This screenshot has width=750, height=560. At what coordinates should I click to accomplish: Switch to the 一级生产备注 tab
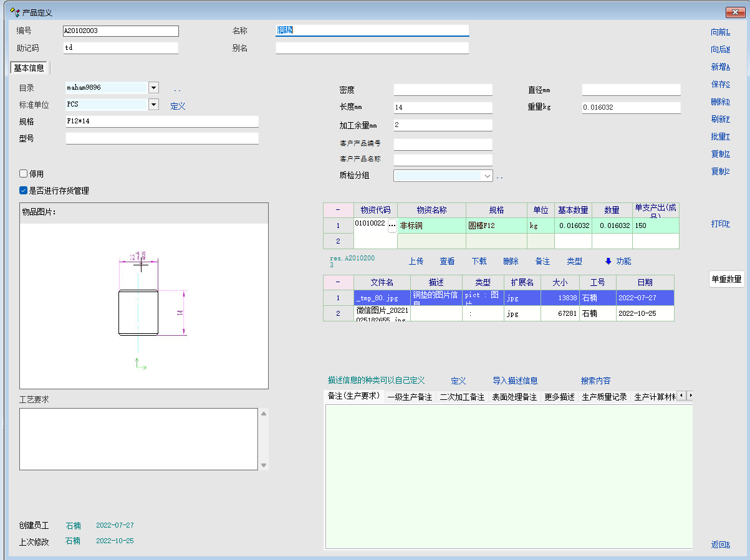pos(410,397)
